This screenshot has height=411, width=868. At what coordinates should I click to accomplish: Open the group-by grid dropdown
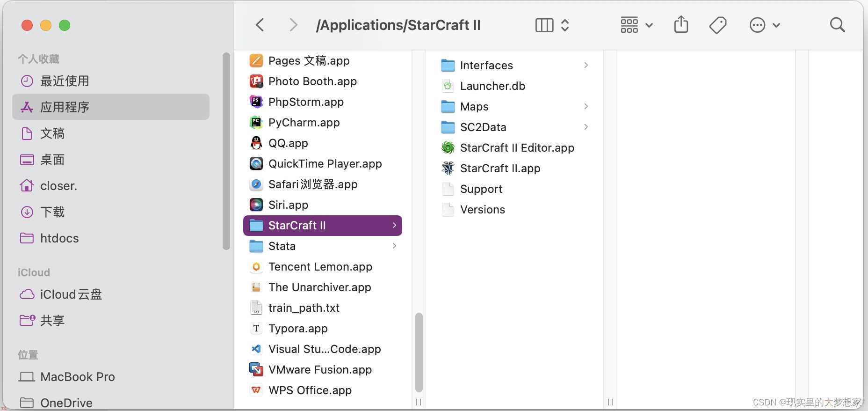637,25
